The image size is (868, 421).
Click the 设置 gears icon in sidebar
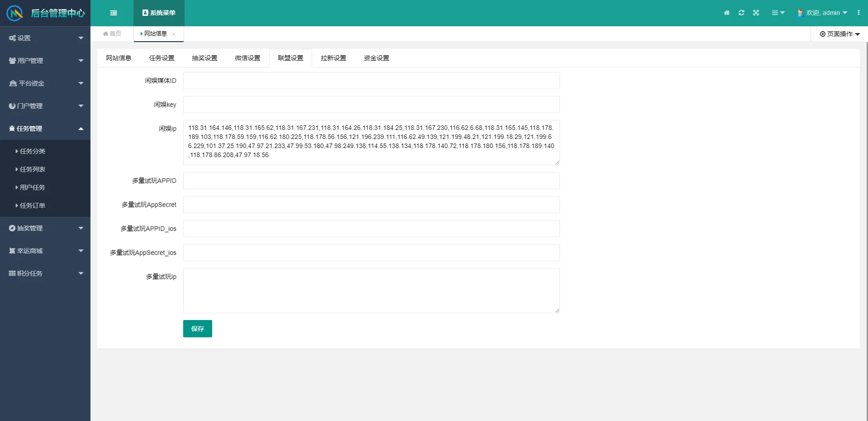pos(12,38)
